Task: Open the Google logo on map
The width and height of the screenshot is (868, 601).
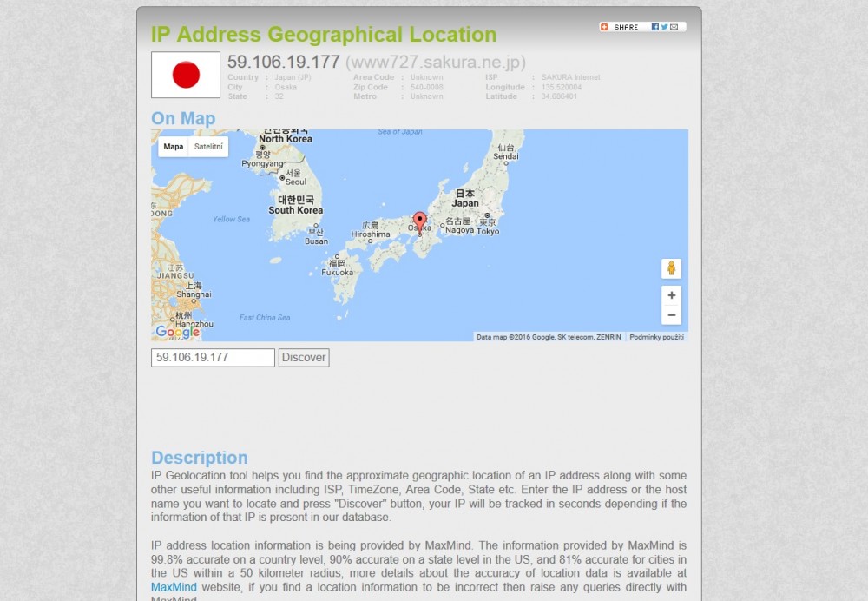Action: (177, 332)
